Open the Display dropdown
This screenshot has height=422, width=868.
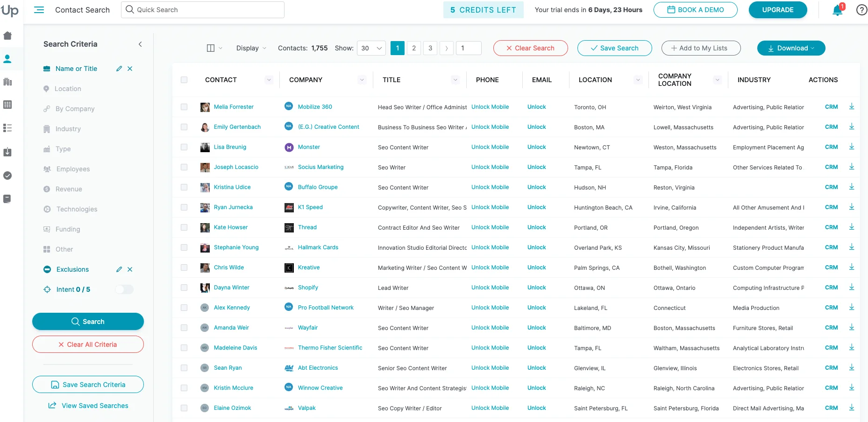tap(251, 48)
